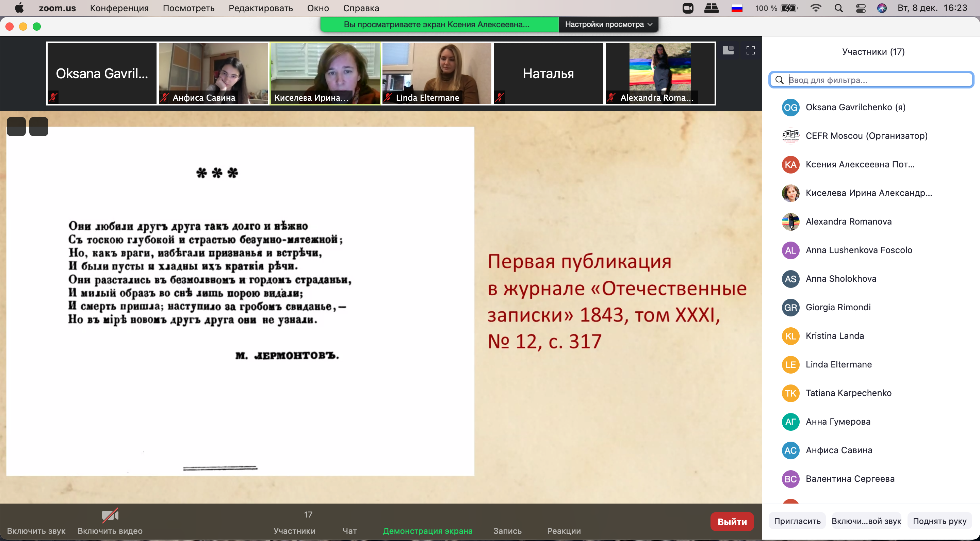
Task: Open Wi-Fi status menu
Action: click(x=816, y=8)
